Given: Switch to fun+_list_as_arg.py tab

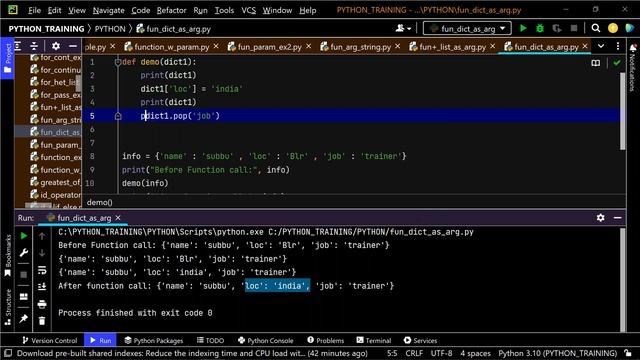Looking at the screenshot, I should (452, 47).
